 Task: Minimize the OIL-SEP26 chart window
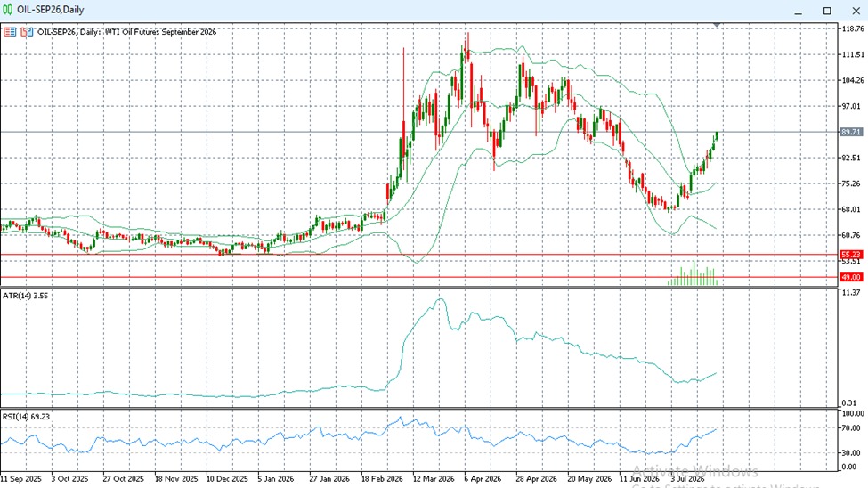(x=799, y=11)
